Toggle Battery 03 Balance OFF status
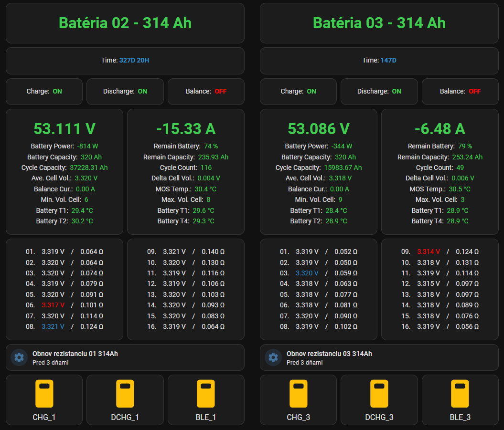 (x=460, y=92)
